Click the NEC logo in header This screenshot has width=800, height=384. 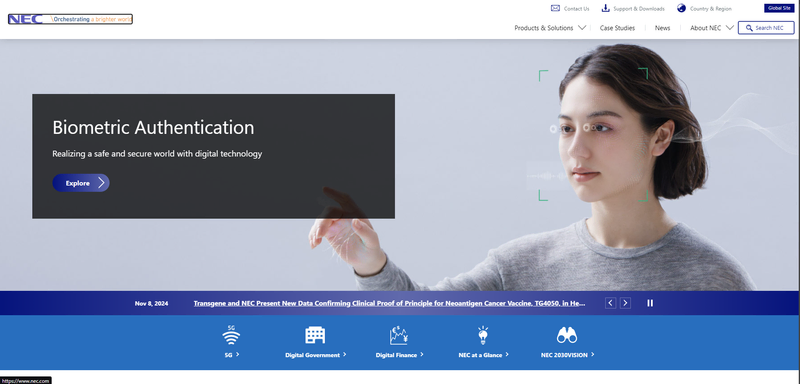pos(26,19)
